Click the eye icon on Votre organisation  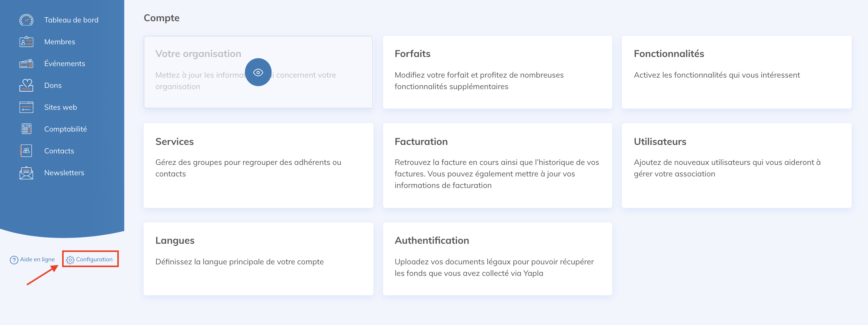coord(258,72)
